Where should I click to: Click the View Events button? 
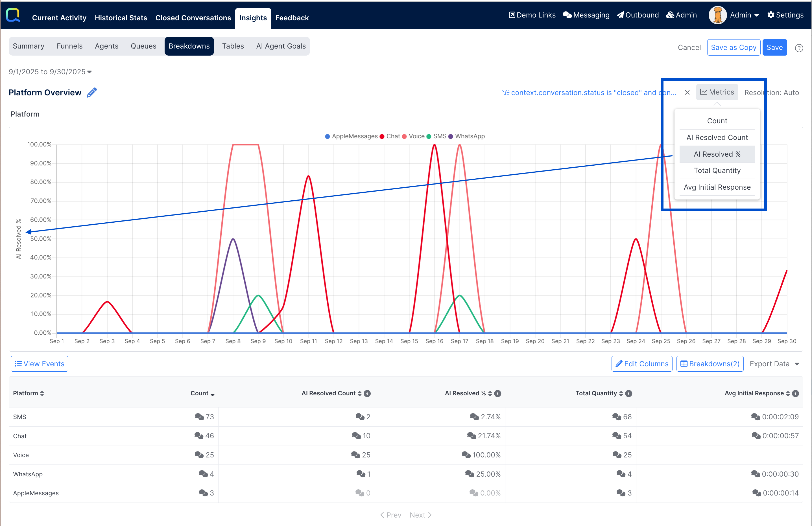[x=40, y=364]
